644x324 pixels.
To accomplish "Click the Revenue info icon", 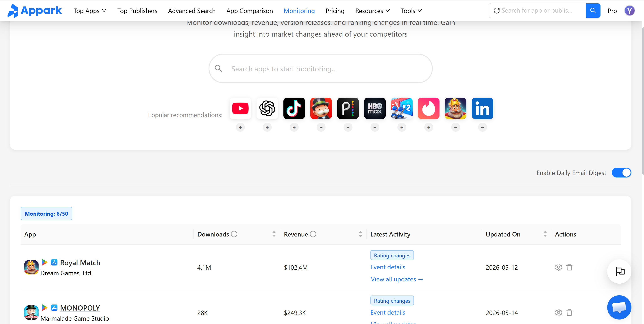I will click(x=313, y=234).
